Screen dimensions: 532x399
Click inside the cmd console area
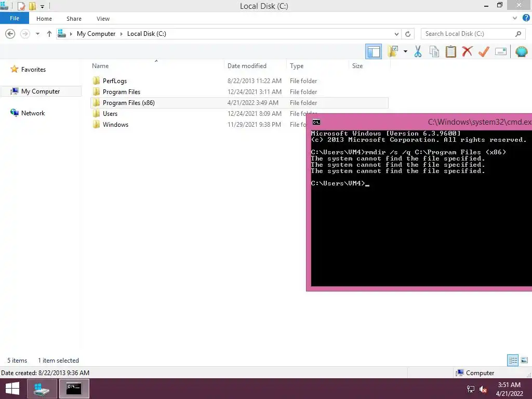pos(421,208)
